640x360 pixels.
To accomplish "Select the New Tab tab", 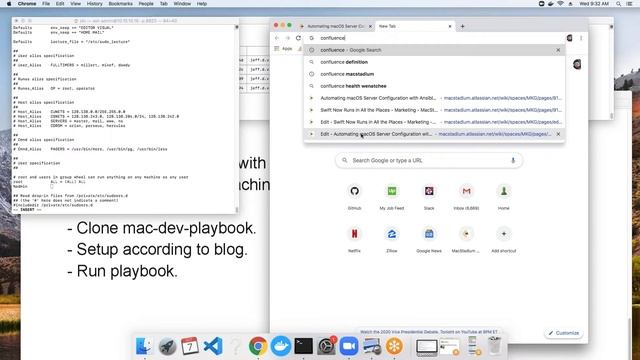I will [414, 26].
